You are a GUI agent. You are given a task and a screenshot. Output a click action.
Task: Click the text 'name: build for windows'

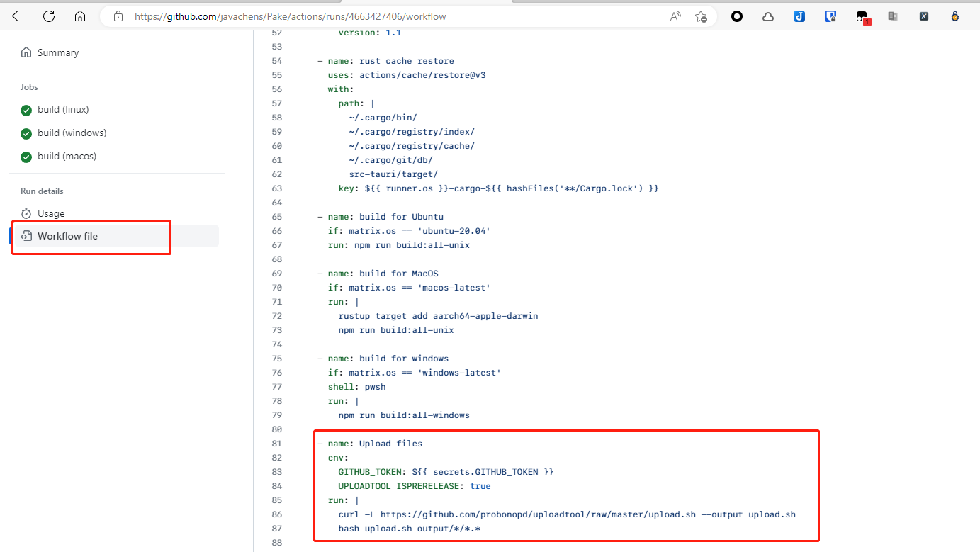point(388,359)
